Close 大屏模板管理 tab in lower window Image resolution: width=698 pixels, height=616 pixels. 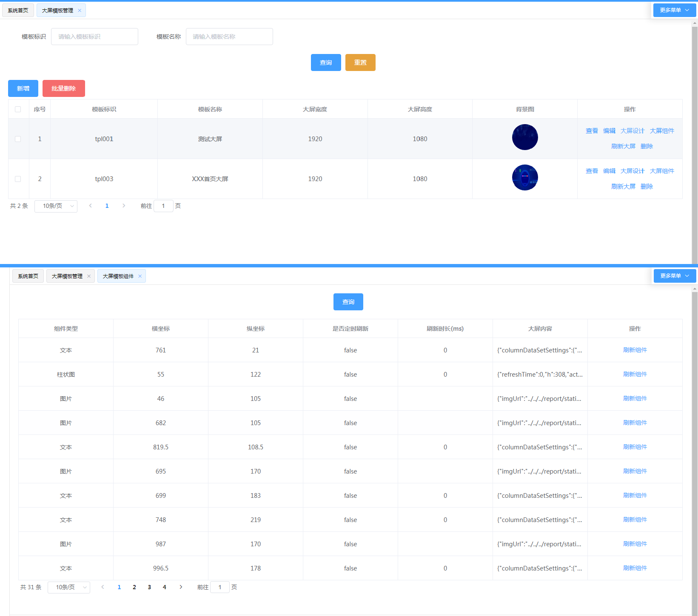(x=89, y=276)
